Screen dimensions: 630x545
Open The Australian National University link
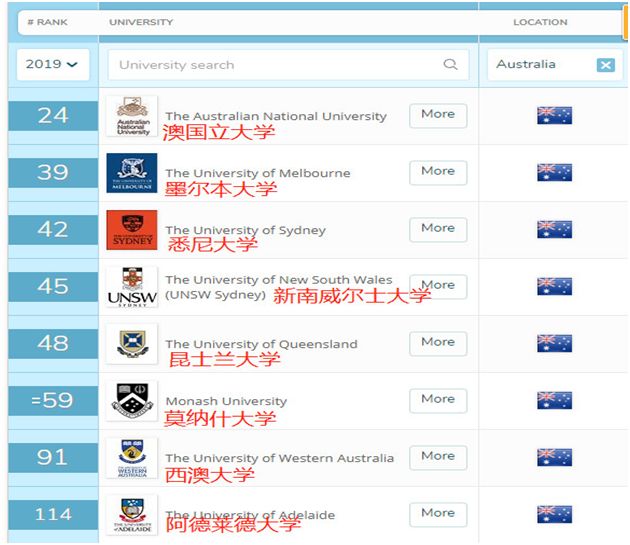(x=276, y=116)
